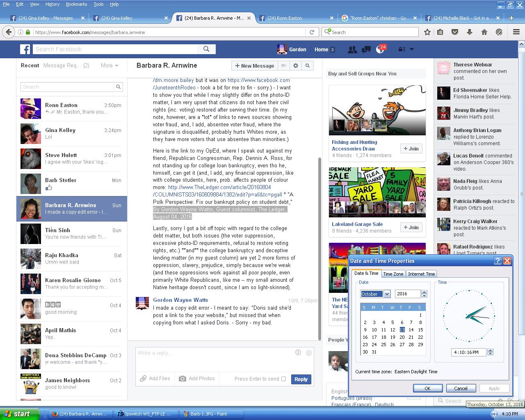Image resolution: width=525 pixels, height=420 pixels.
Task: Open the friend requests icon
Action: 352,49
